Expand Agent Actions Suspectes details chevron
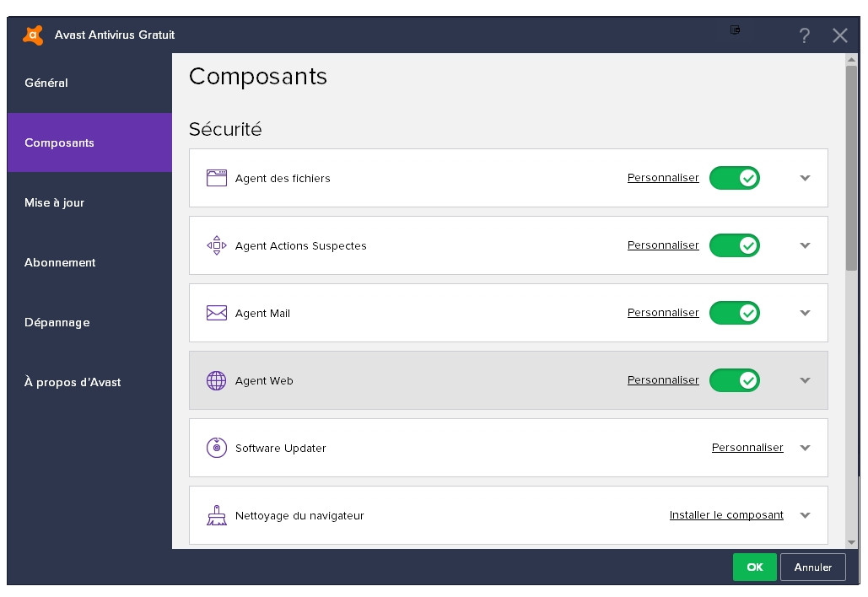The image size is (868, 597). point(806,245)
